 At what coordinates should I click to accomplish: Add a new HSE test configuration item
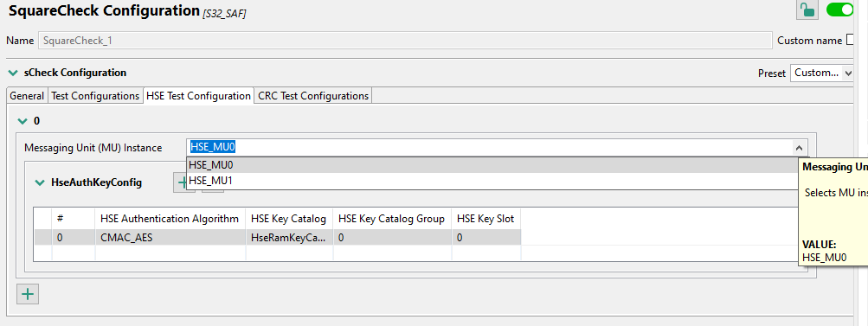28,294
